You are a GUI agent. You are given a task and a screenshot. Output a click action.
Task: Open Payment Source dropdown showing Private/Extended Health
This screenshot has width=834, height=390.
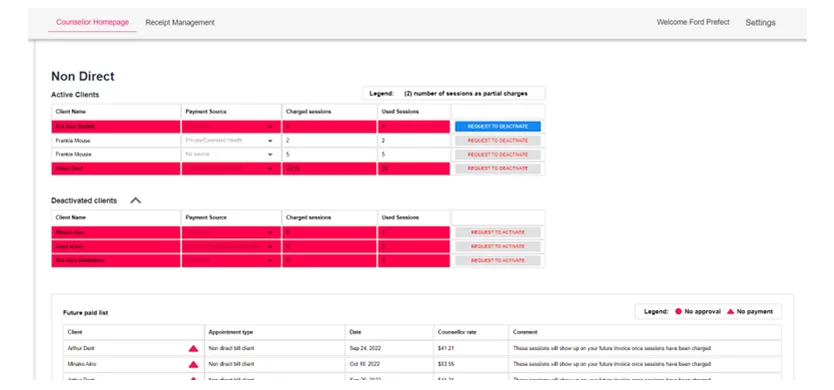click(231, 140)
